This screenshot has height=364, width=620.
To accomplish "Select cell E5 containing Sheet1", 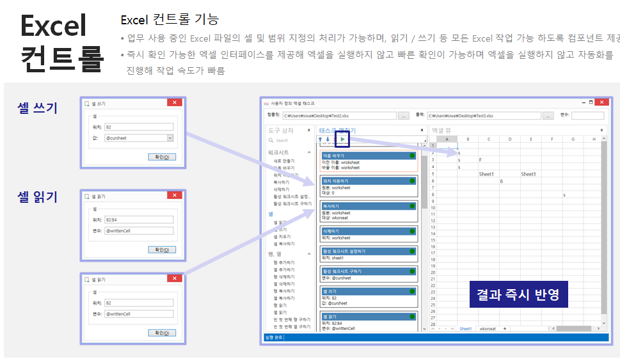I will pyautogui.click(x=530, y=174).
